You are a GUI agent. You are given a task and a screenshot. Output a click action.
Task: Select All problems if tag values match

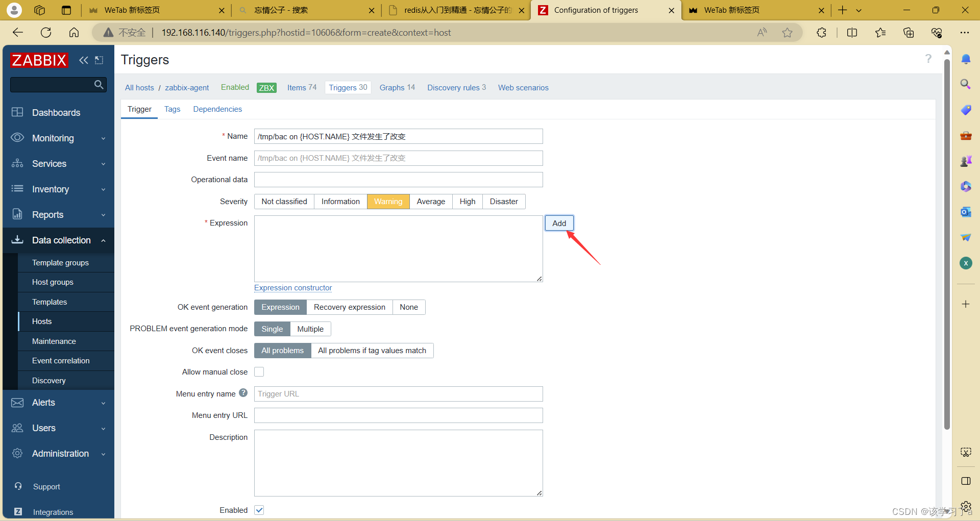(372, 351)
